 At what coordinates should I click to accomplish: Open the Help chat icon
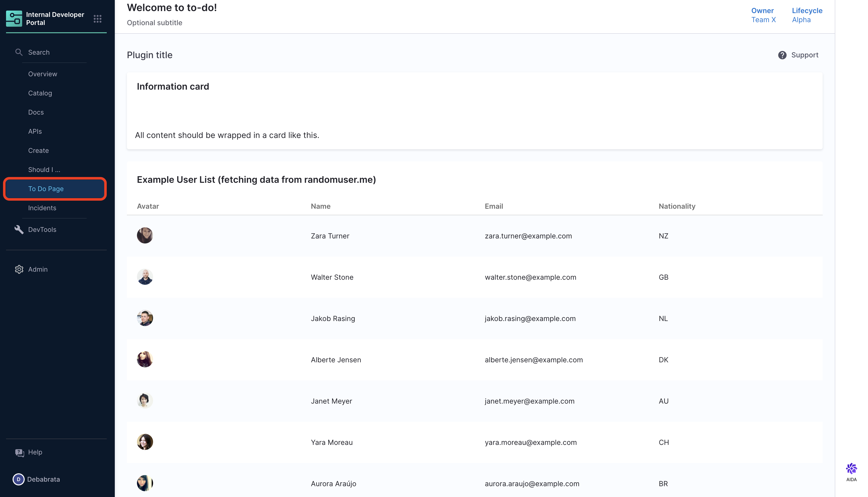pos(19,453)
